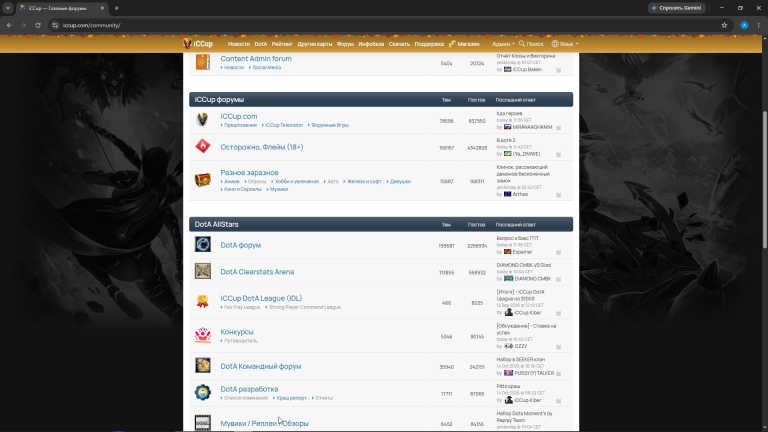
Task: Click the magnifier Поиск search icon
Action: (x=522, y=44)
